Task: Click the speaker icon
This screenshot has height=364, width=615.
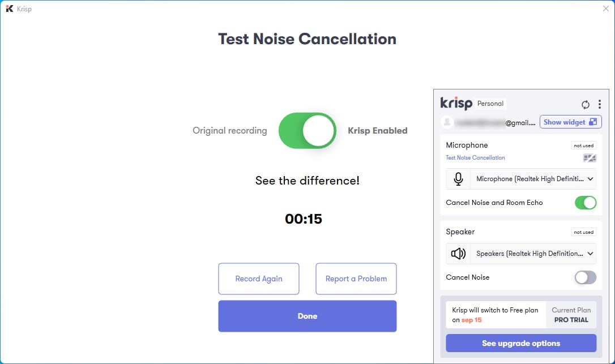Action: click(x=458, y=254)
